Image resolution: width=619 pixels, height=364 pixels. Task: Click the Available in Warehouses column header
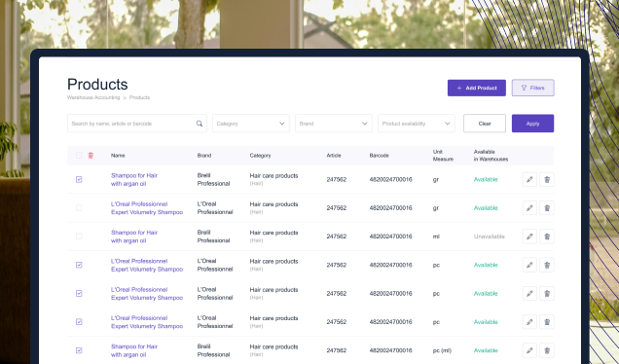pyautogui.click(x=491, y=156)
